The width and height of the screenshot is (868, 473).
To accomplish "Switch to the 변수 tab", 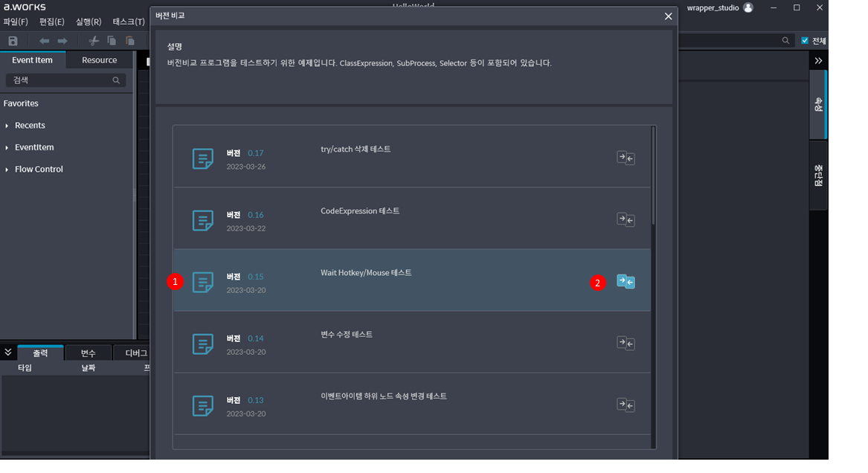I will [88, 353].
